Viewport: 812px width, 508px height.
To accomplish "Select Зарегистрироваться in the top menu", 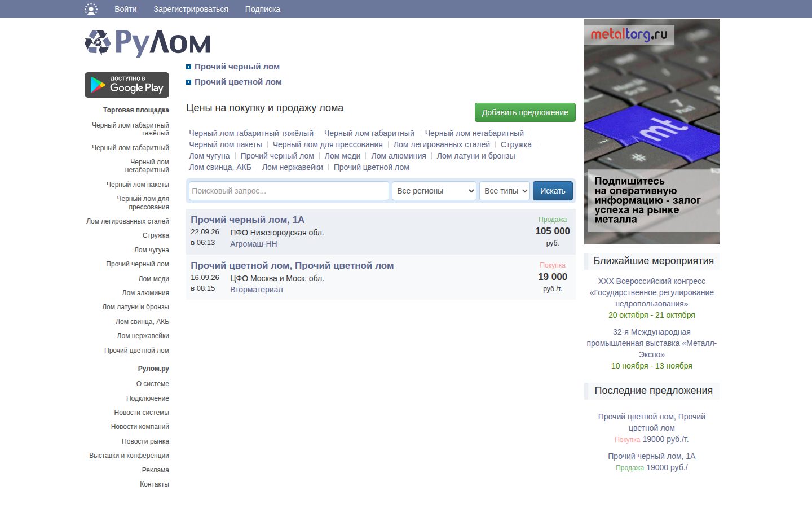I will pyautogui.click(x=191, y=9).
